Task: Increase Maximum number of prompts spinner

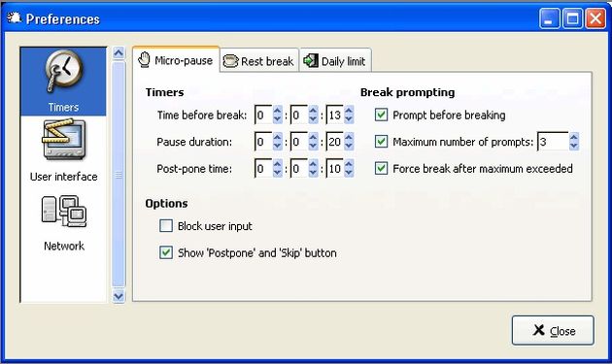Action: point(574,137)
